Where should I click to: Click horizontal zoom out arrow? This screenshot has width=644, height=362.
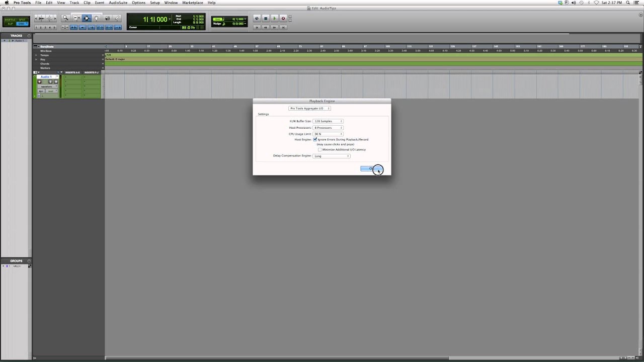coord(36,18)
